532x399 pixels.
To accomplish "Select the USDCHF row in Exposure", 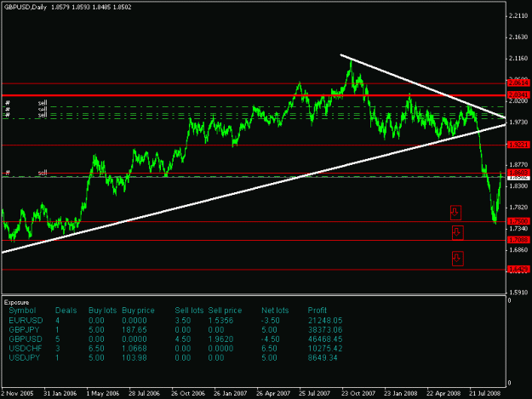I will (x=175, y=349).
